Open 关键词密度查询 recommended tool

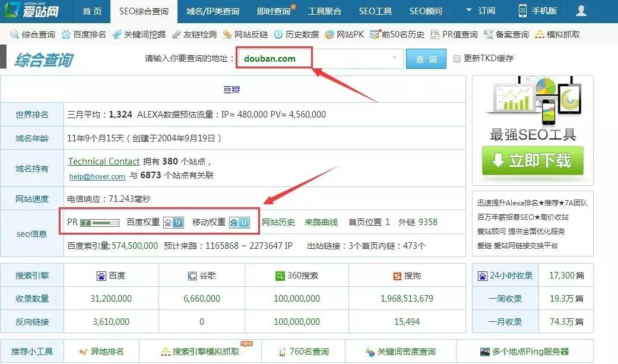pyautogui.click(x=400, y=352)
